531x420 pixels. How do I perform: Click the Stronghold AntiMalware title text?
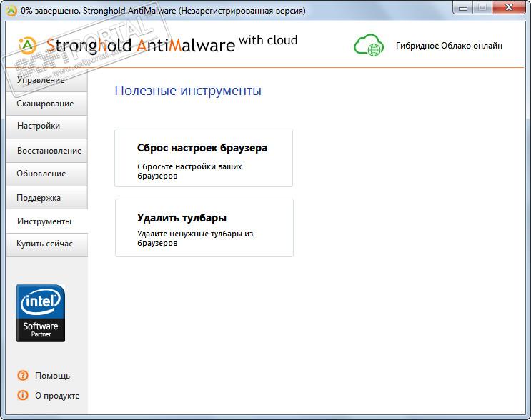coord(141,45)
